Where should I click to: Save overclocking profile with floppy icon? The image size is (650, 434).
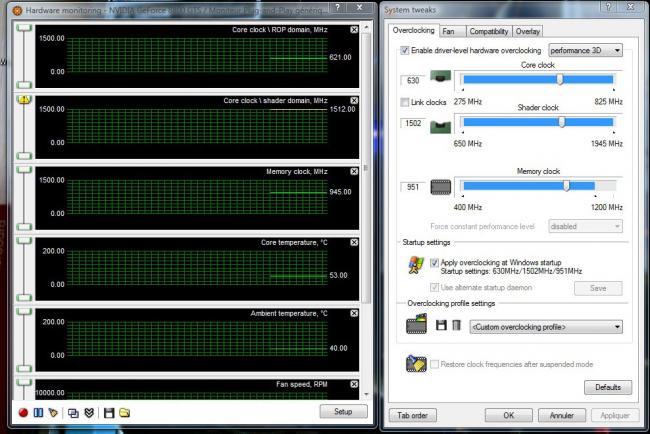point(441,325)
